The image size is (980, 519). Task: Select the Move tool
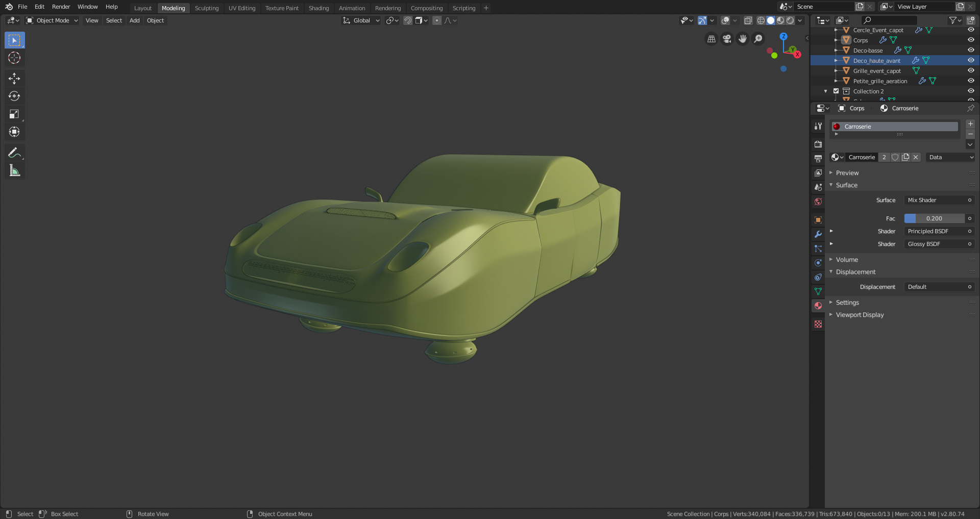coord(14,78)
